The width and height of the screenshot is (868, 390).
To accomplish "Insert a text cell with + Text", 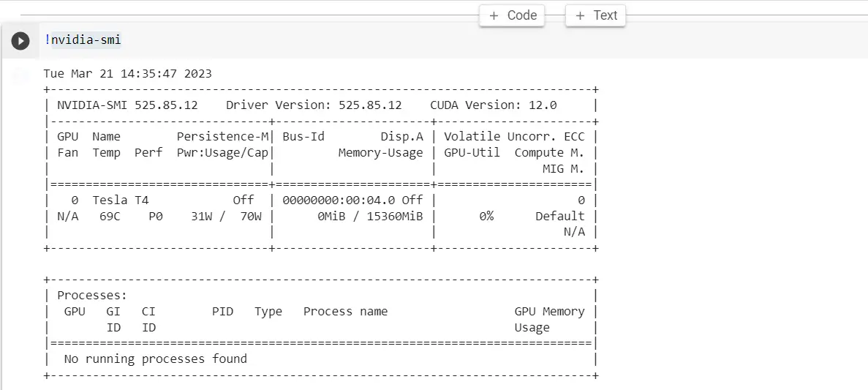I will pos(596,15).
